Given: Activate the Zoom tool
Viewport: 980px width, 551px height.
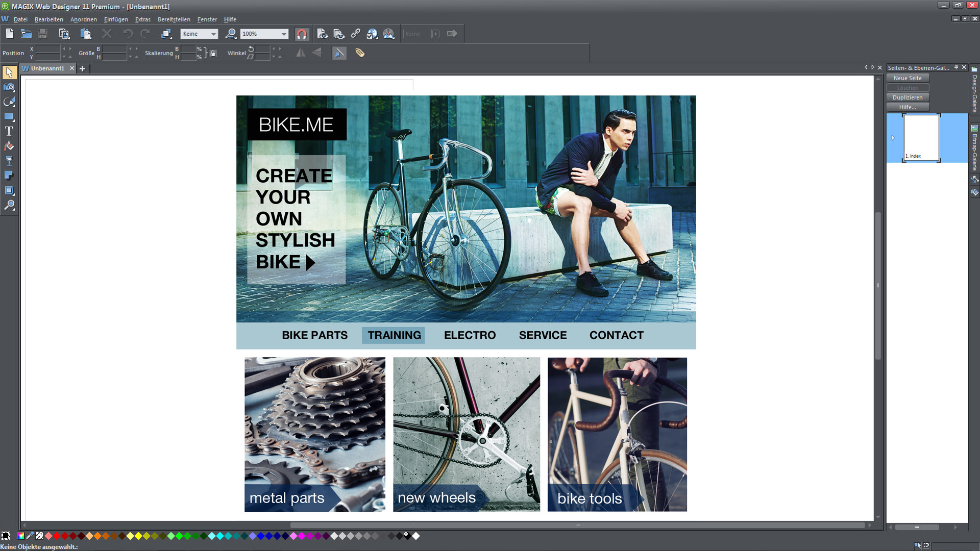Looking at the screenshot, I should [10, 206].
